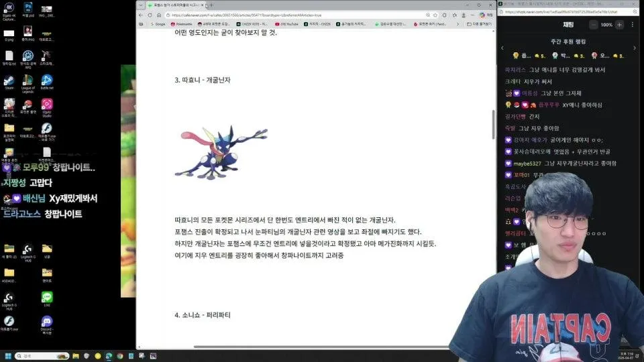Open the Elgato 4K Capture desktop shortcut

coord(9,11)
